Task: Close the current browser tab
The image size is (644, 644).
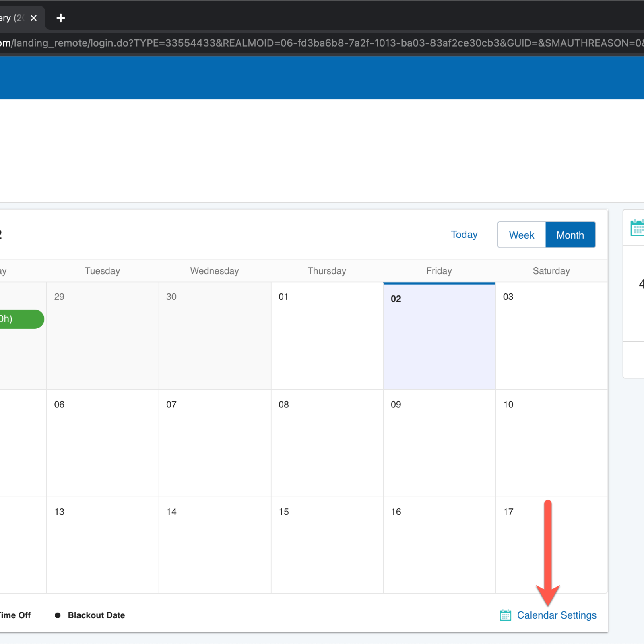Action: (34, 18)
